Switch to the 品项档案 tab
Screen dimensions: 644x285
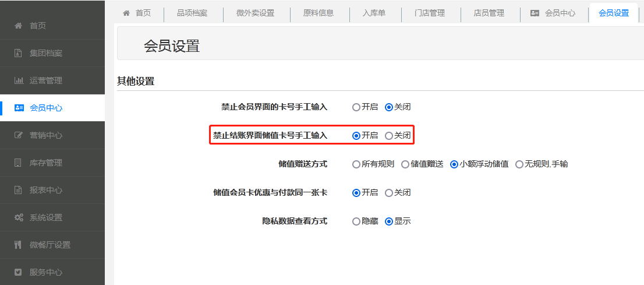click(x=192, y=13)
